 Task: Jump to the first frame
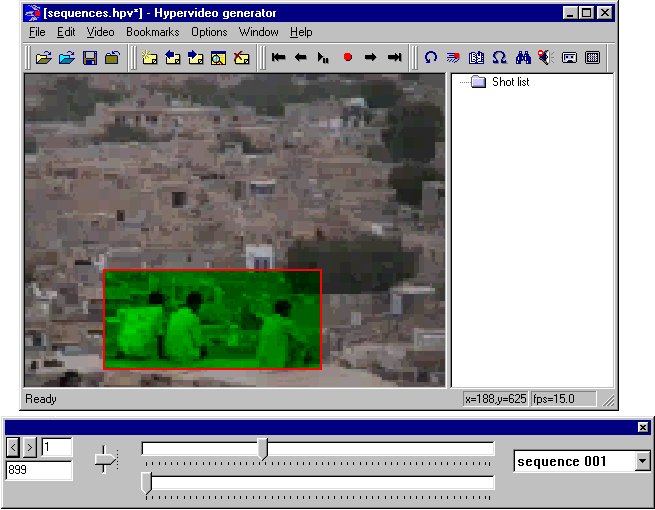coord(279,58)
